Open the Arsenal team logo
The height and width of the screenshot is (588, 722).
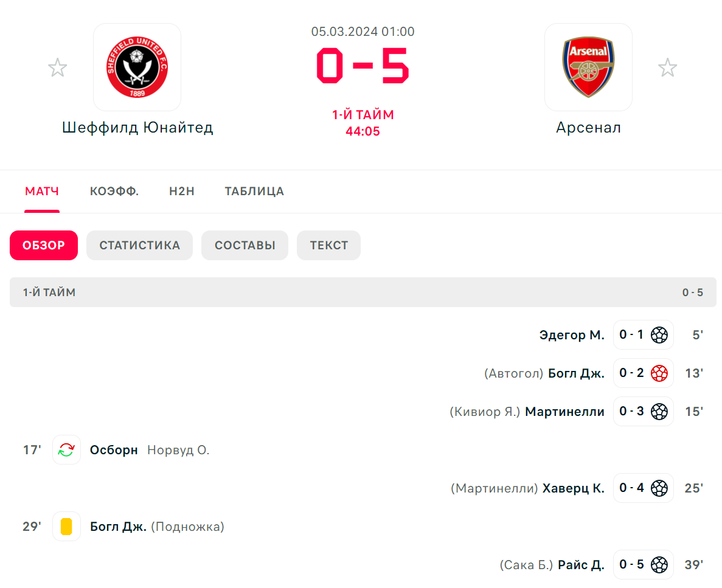pos(588,67)
